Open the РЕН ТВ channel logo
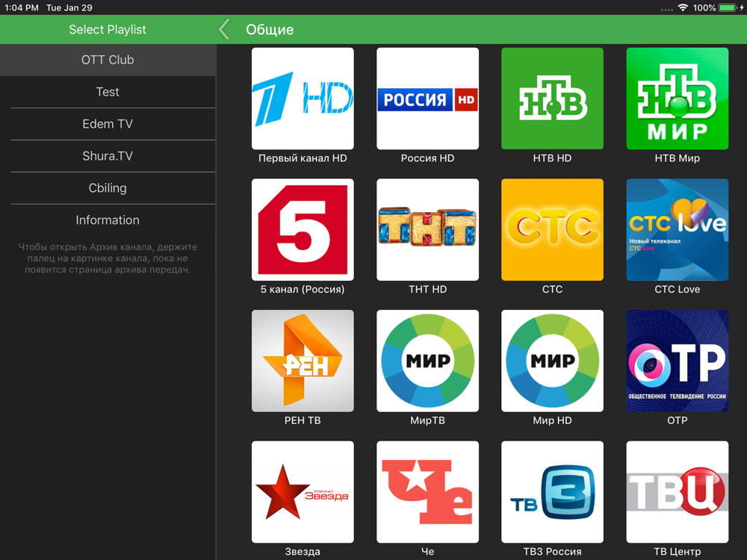The height and width of the screenshot is (560, 747). [x=303, y=361]
